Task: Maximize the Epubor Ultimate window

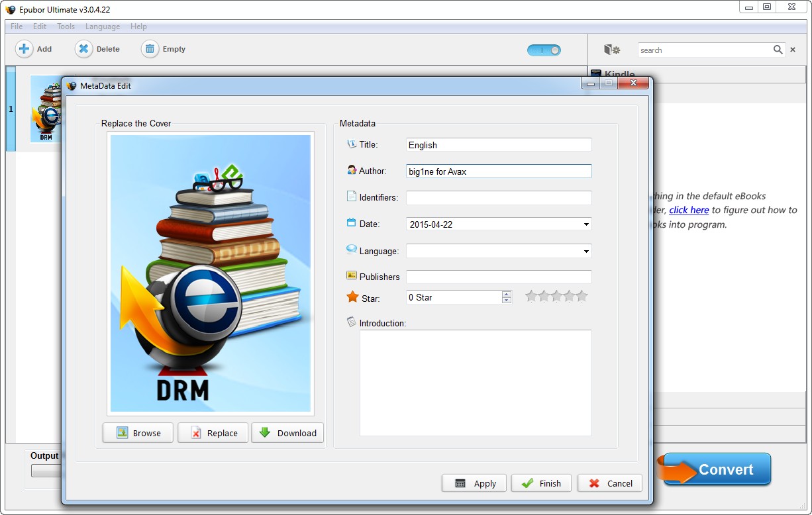Action: pyautogui.click(x=767, y=7)
